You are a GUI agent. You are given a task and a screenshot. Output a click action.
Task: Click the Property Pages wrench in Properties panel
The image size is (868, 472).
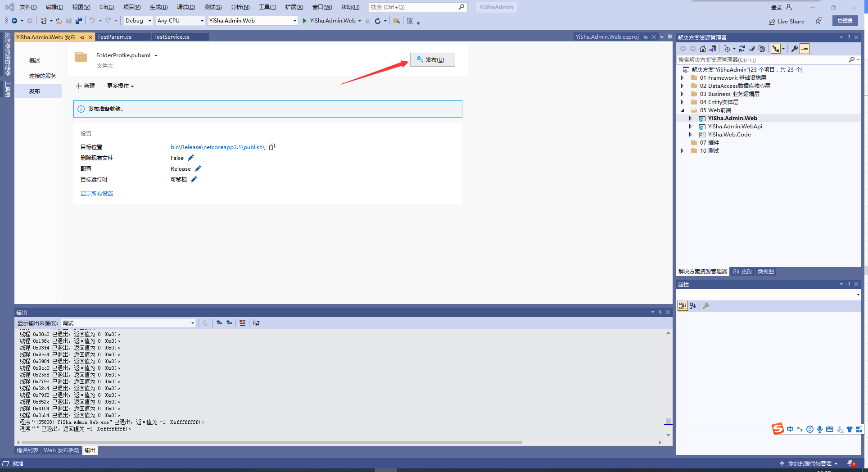coord(706,306)
